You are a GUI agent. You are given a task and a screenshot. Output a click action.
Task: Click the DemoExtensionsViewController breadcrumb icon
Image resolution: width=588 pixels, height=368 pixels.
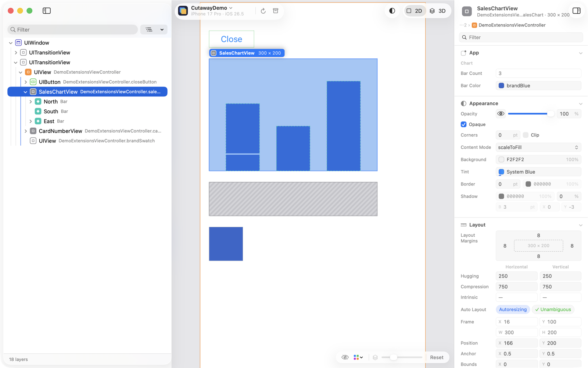[x=474, y=25]
